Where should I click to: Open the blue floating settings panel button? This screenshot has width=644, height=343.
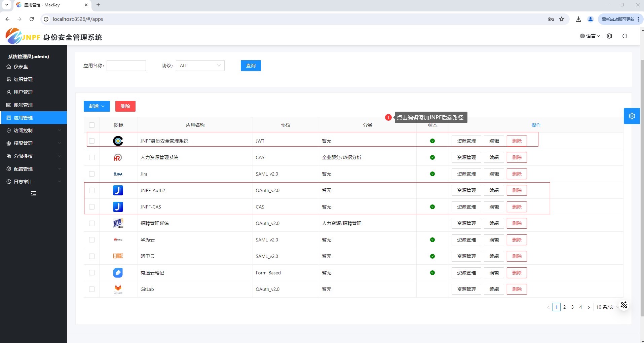[x=632, y=116]
